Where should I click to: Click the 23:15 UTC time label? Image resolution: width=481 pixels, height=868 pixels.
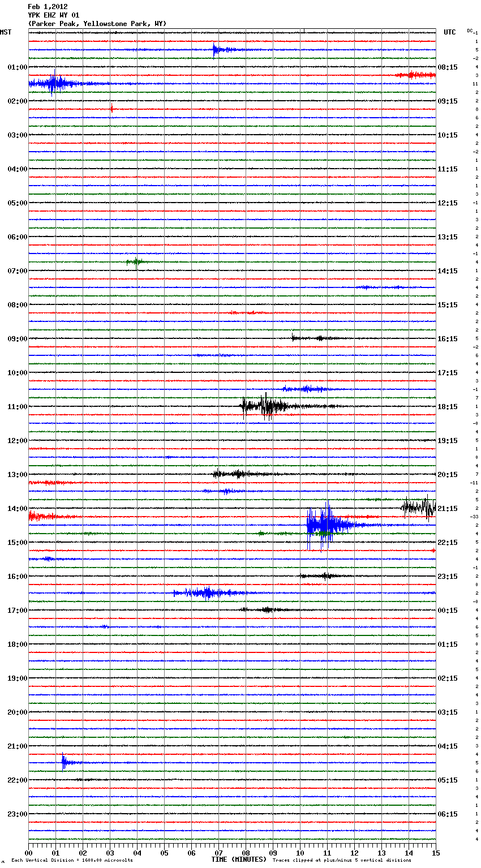coord(448,577)
